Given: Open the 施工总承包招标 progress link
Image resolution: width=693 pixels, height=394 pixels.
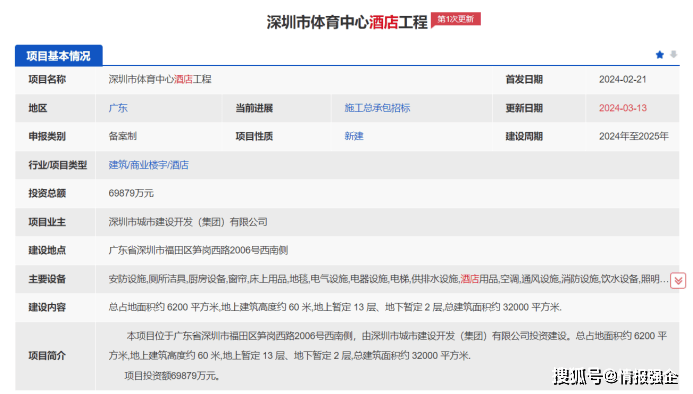Looking at the screenshot, I should [x=377, y=108].
